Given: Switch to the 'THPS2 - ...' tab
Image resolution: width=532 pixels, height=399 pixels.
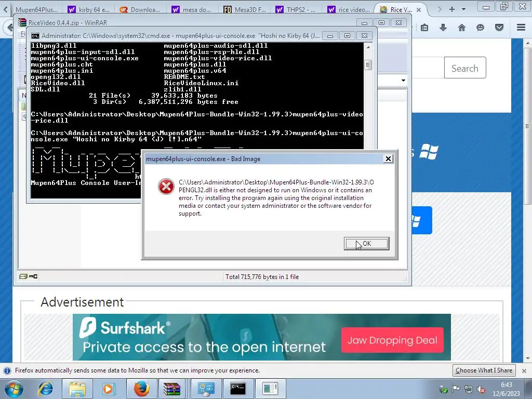Looking at the screenshot, I should (x=296, y=9).
